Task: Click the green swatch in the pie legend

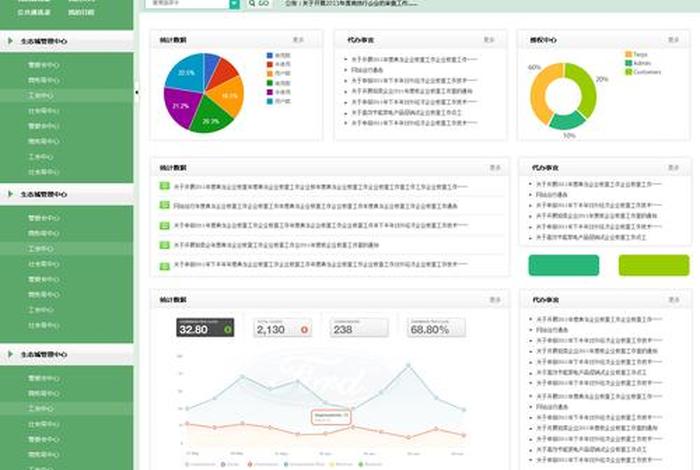Action: tap(270, 83)
